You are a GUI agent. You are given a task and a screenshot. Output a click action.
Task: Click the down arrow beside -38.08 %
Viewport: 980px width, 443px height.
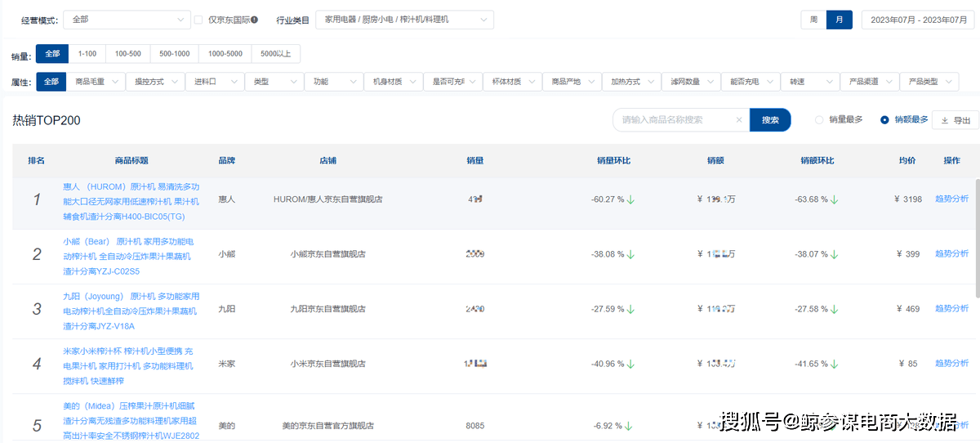coord(631,254)
